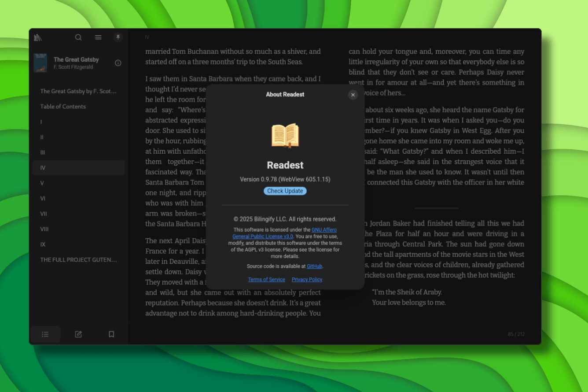Viewport: 588px width, 392px height.
Task: Toggle the sidebar pin icon
Action: pyautogui.click(x=118, y=37)
